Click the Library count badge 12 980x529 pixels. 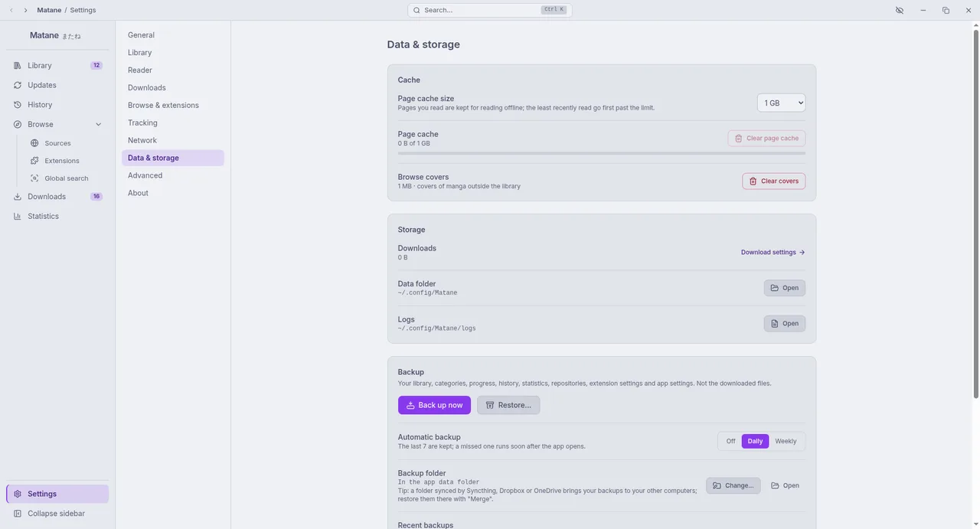point(96,66)
